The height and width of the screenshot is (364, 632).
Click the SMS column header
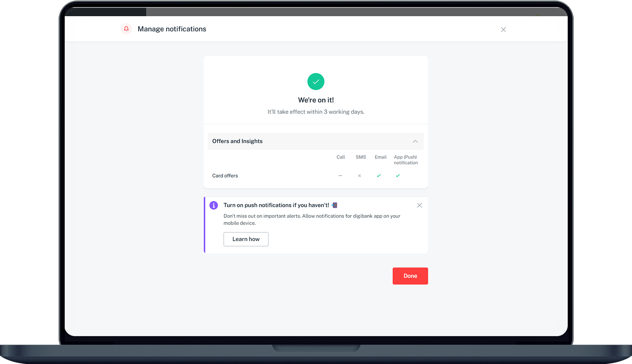coord(361,157)
